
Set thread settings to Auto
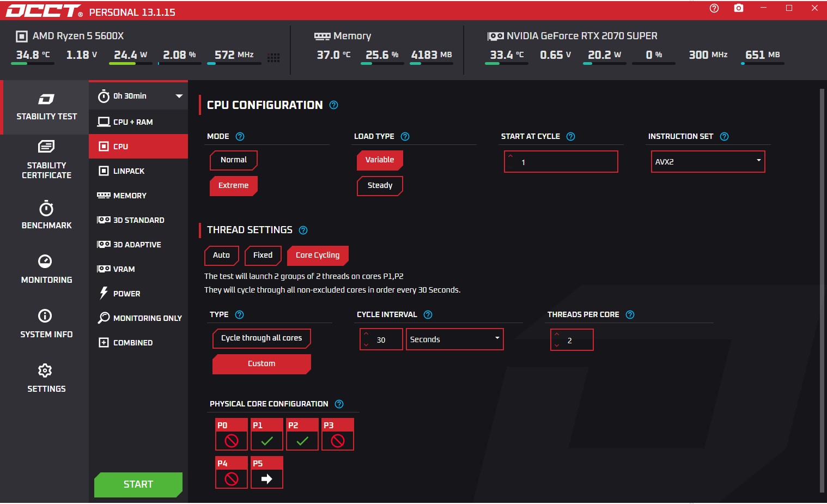pyautogui.click(x=222, y=256)
